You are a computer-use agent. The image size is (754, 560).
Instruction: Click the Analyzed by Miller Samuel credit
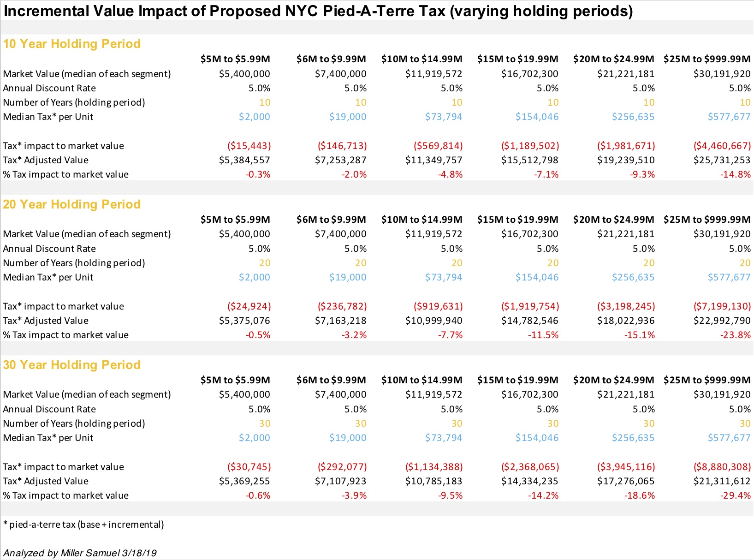80,553
